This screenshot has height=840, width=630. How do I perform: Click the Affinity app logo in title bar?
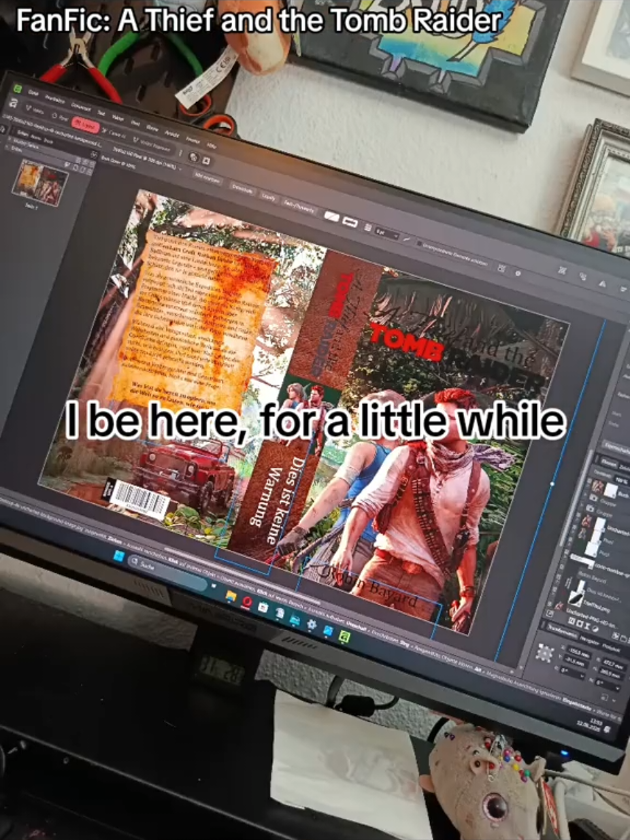tap(18, 88)
